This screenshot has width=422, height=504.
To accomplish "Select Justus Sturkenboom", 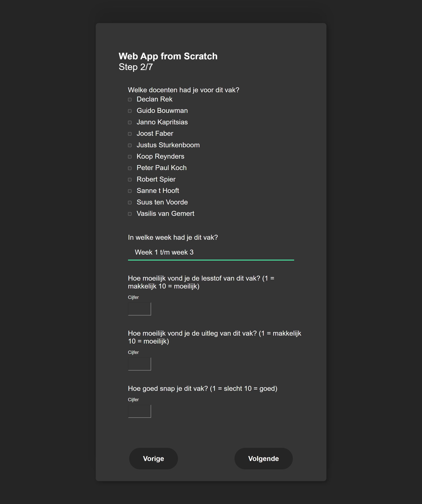I will 130,145.
